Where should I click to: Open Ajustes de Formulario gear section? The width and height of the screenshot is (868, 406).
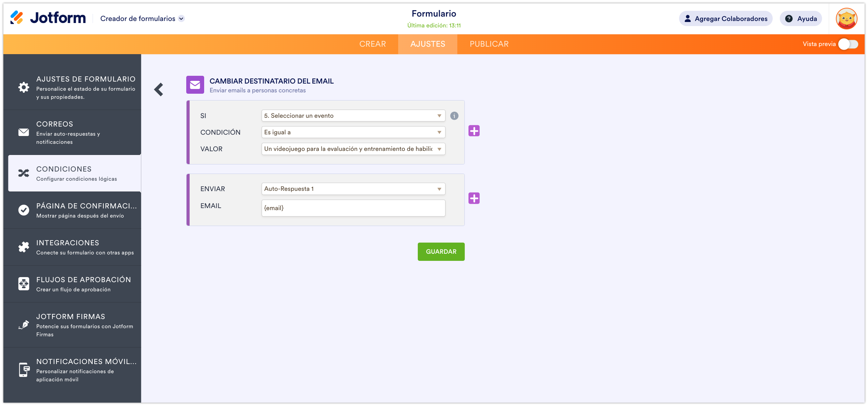coord(72,88)
